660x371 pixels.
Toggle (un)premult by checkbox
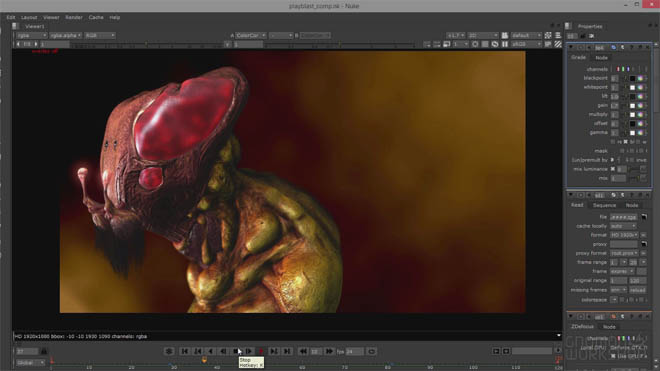point(612,160)
